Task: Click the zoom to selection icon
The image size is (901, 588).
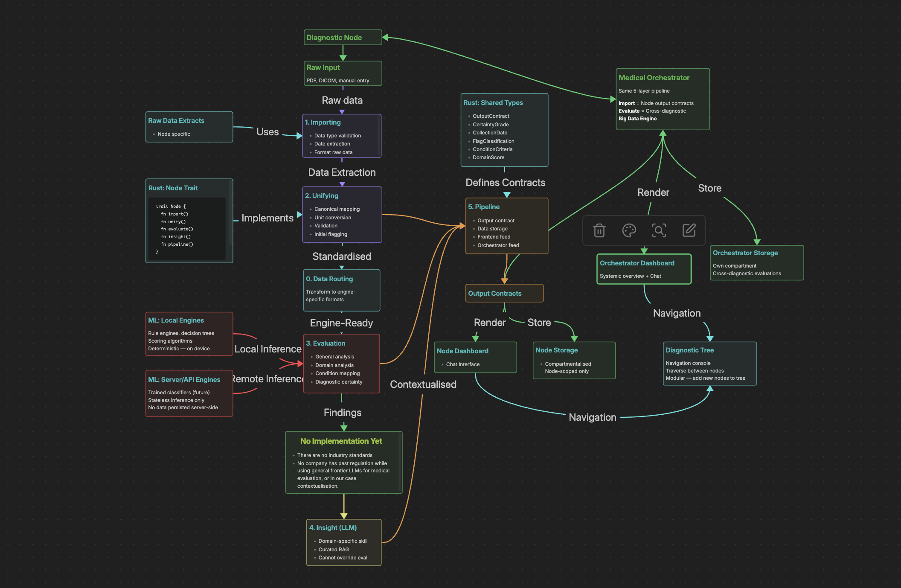Action: pyautogui.click(x=659, y=230)
